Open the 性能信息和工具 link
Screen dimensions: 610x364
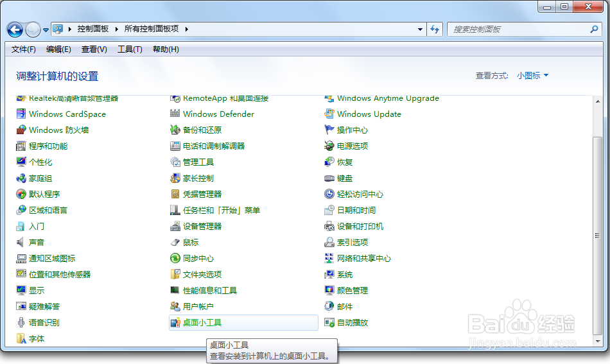click(x=210, y=291)
